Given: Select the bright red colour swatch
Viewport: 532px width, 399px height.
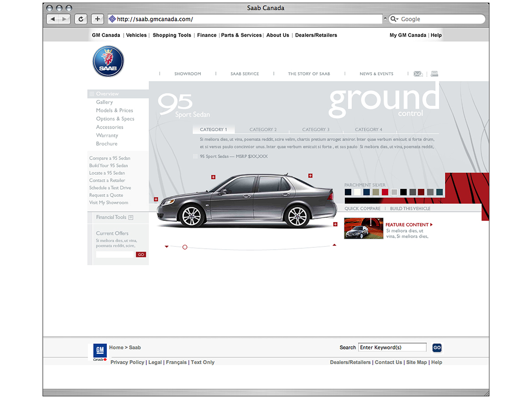Looking at the screenshot, I should [x=385, y=192].
